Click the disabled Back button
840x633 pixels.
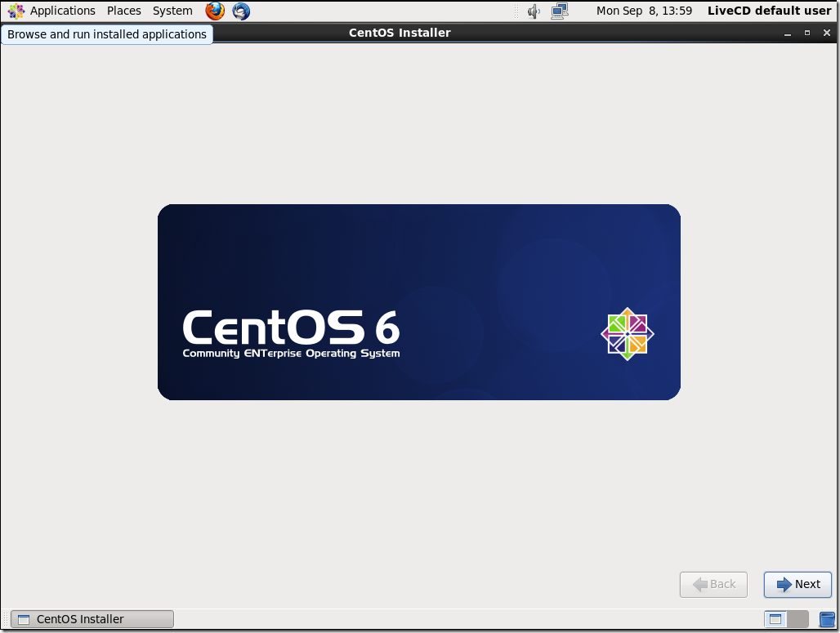713,584
